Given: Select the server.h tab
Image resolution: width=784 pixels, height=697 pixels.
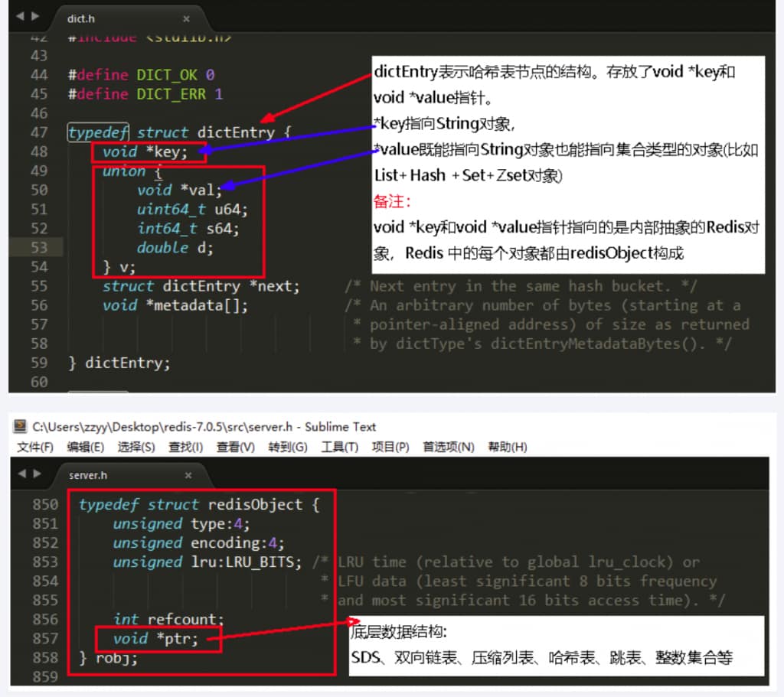Looking at the screenshot, I should [88, 475].
